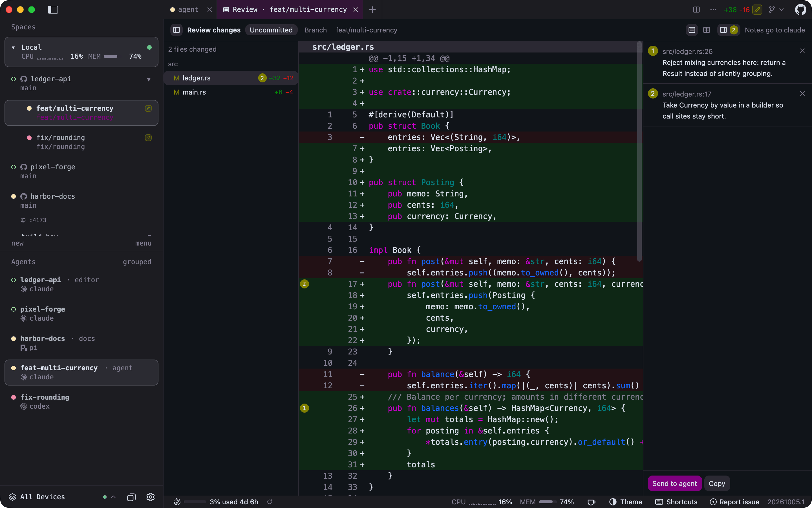The width and height of the screenshot is (812, 508).
Task: Toggle the left sidebar panel icon
Action: [53, 10]
